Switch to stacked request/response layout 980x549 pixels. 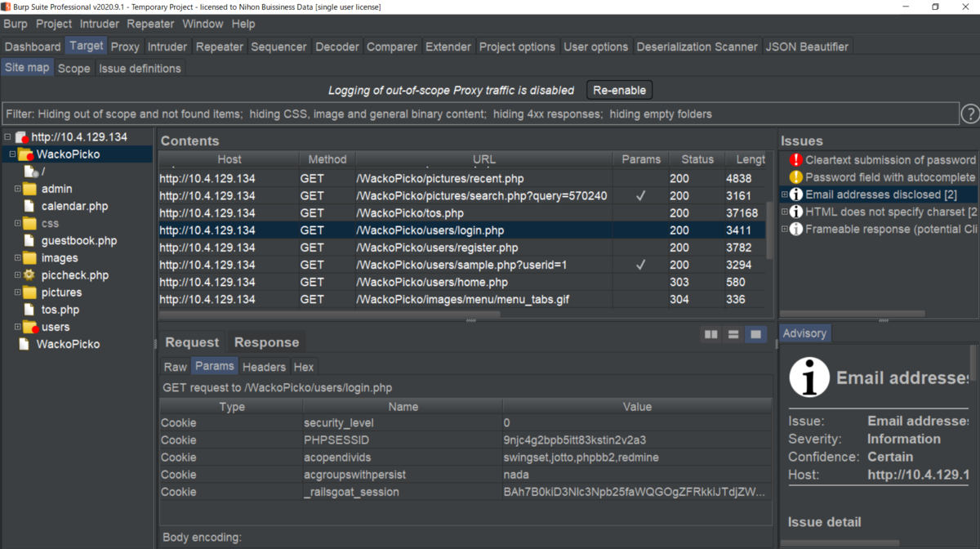[733, 334]
